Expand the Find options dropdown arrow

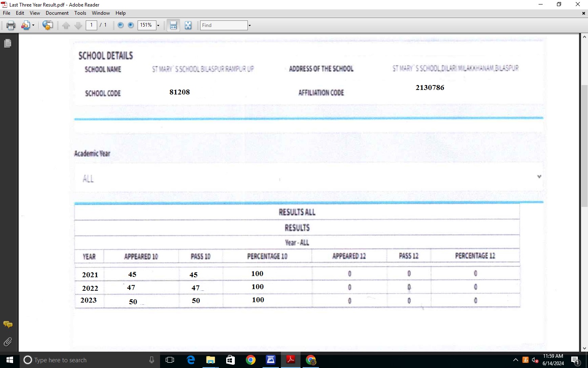coord(249,25)
